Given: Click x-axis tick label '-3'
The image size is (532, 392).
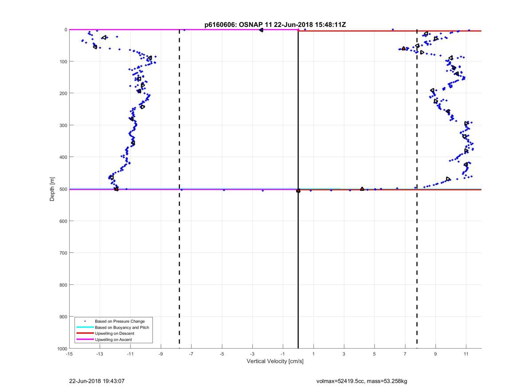Looking at the screenshot, I should (253, 354).
